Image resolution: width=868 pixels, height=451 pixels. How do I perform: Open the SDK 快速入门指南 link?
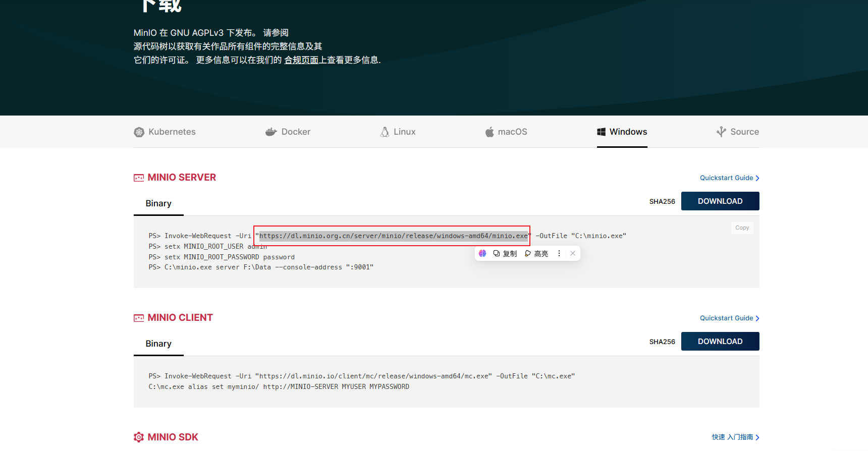(735, 437)
